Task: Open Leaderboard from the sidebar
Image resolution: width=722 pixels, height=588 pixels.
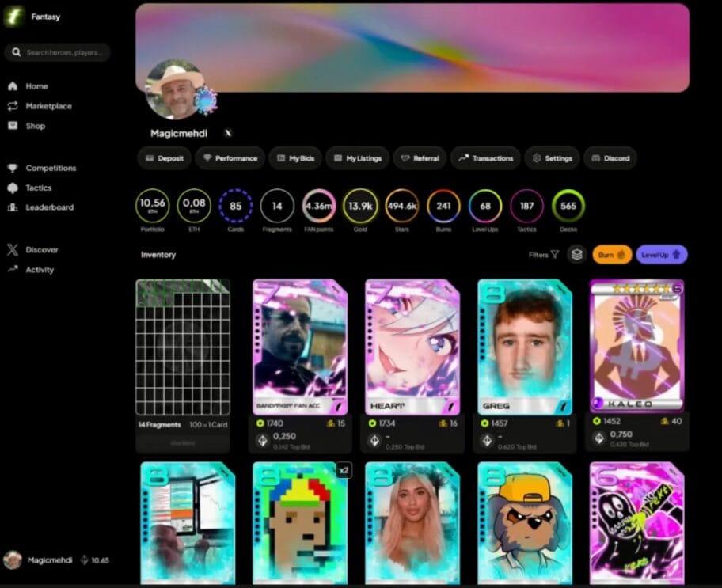Action: (x=49, y=207)
